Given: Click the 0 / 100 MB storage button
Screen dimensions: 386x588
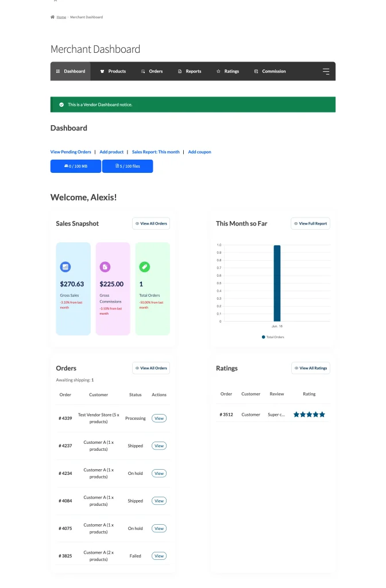Looking at the screenshot, I should coord(76,166).
